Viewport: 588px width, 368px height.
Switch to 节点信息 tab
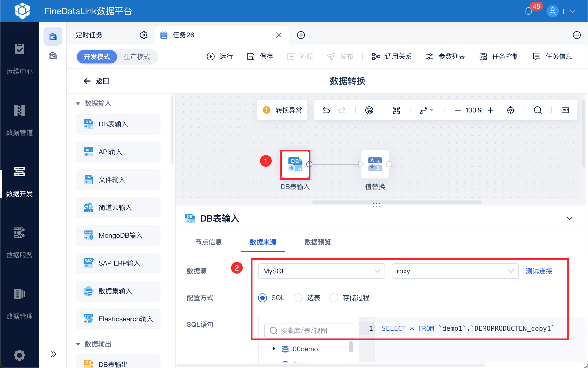pyautogui.click(x=208, y=242)
